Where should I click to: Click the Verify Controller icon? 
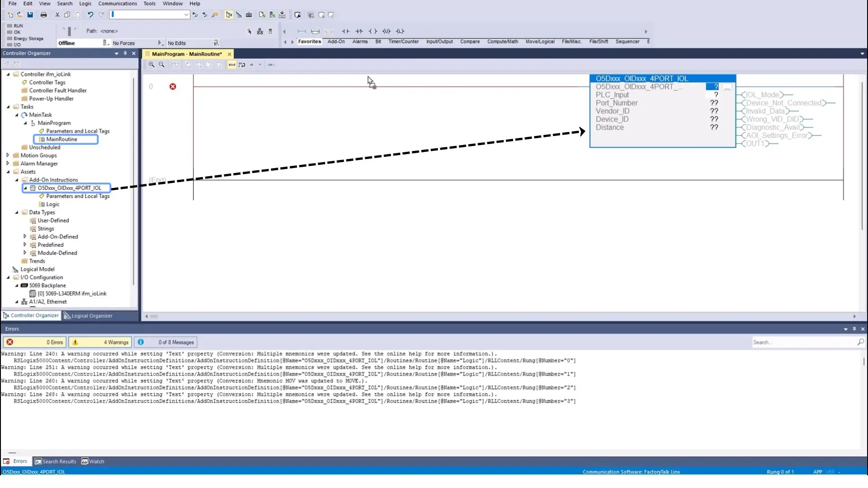(x=272, y=15)
